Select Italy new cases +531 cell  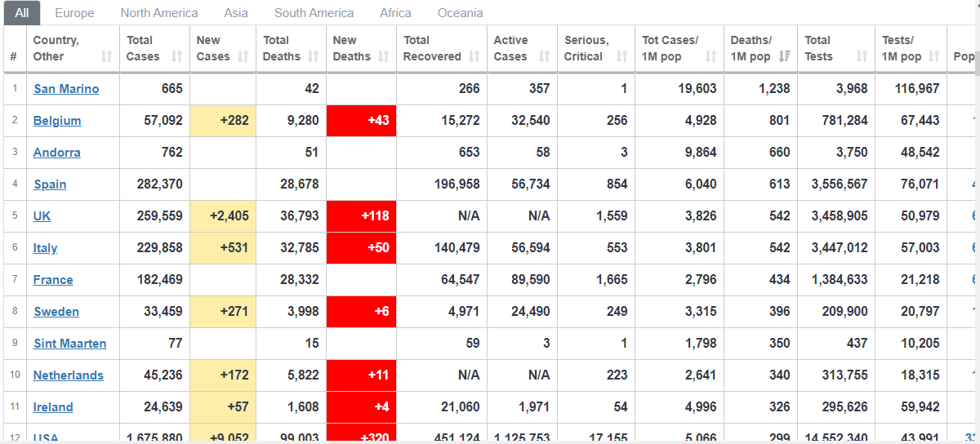point(222,248)
